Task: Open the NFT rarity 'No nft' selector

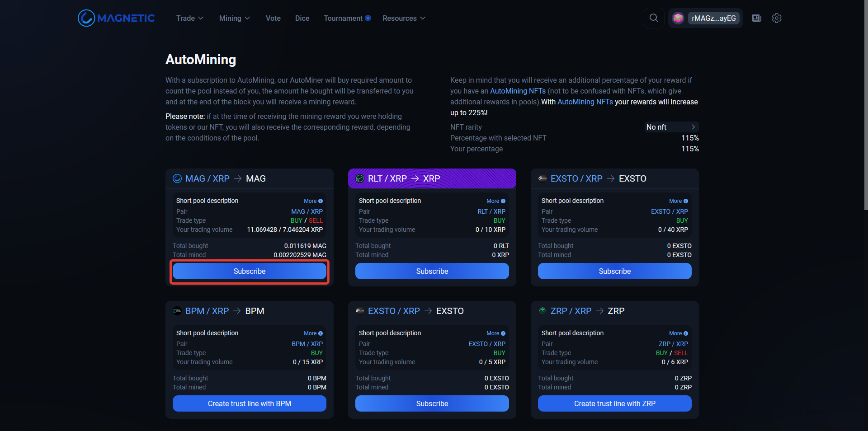Action: pos(671,127)
